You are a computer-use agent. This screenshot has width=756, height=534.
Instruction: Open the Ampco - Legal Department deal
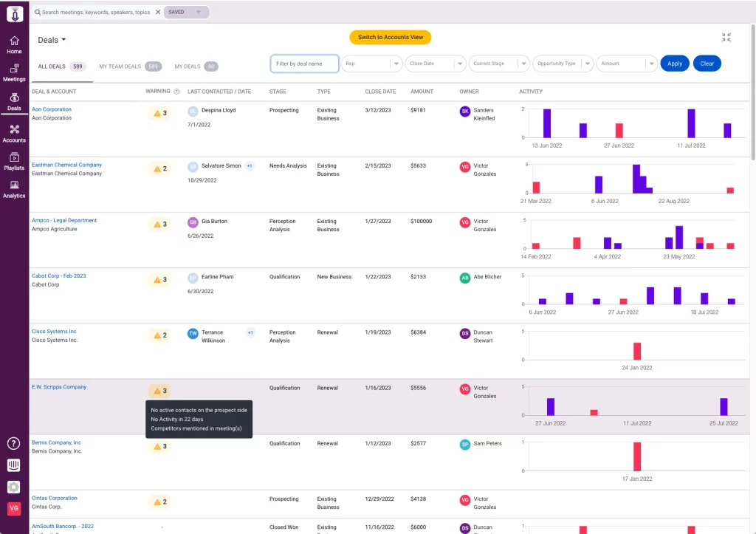click(64, 220)
